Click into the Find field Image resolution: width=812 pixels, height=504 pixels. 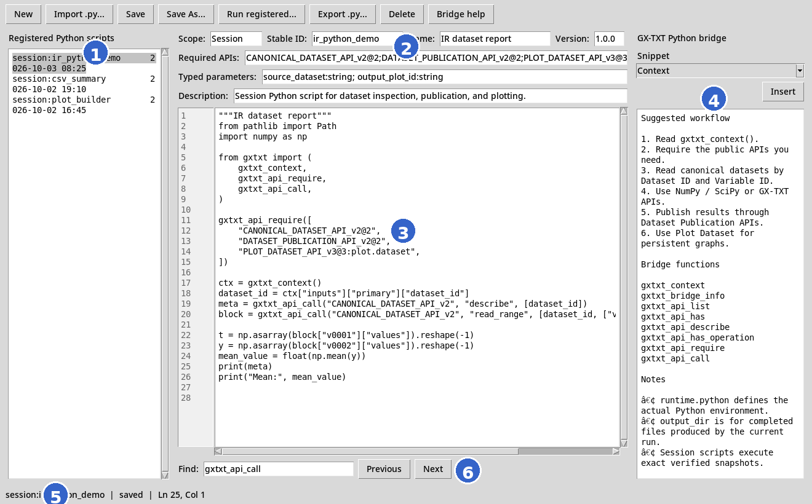[279, 469]
